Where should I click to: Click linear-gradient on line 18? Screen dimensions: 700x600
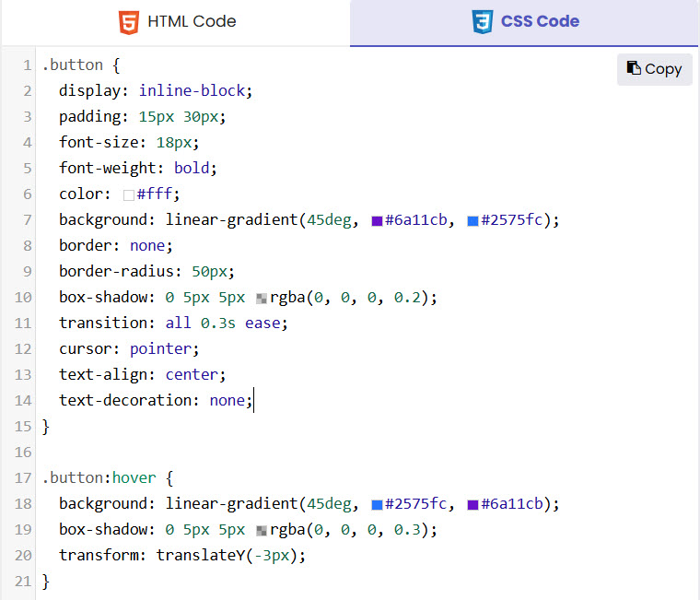tap(232, 504)
